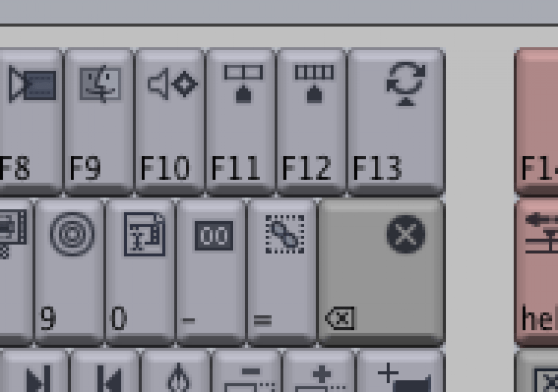This screenshot has width=558, height=392.
Task: Click the key with plus and filled rectangle
Action: click(x=399, y=371)
